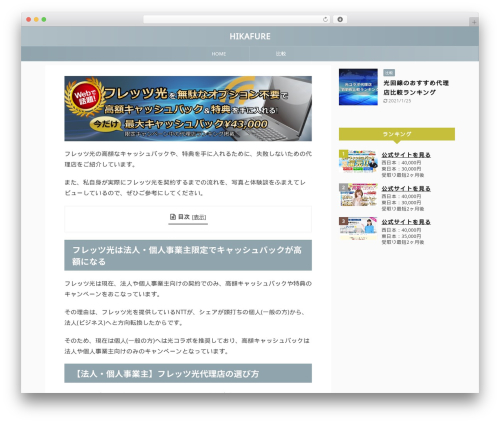Click the green maximize window button
500x423 pixels.
pos(44,19)
